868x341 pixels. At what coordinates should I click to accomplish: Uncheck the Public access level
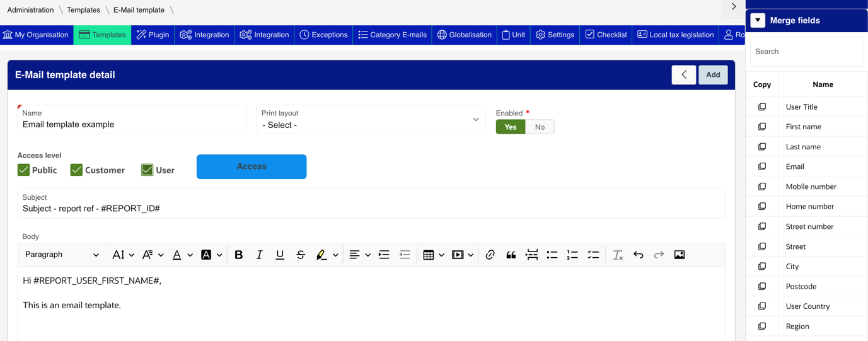pyautogui.click(x=23, y=170)
